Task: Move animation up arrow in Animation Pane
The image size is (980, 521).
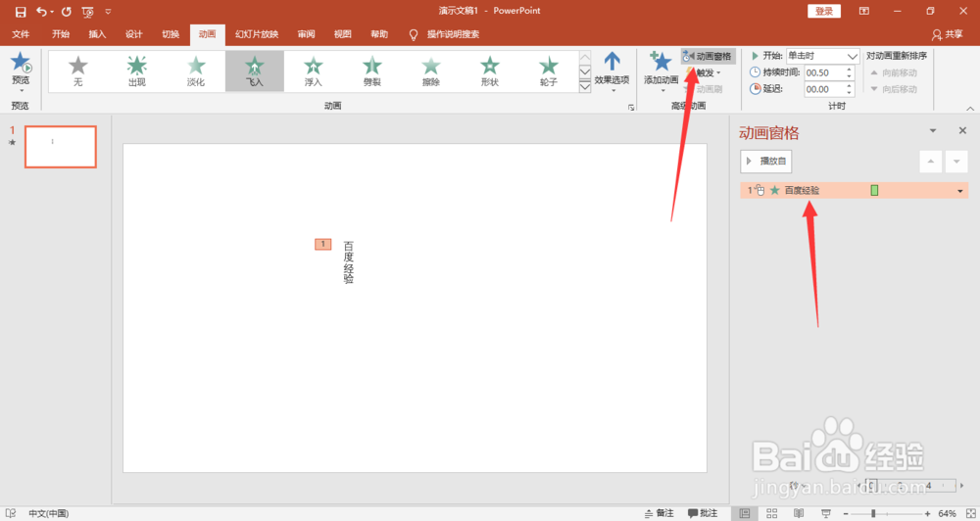Action: (931, 162)
